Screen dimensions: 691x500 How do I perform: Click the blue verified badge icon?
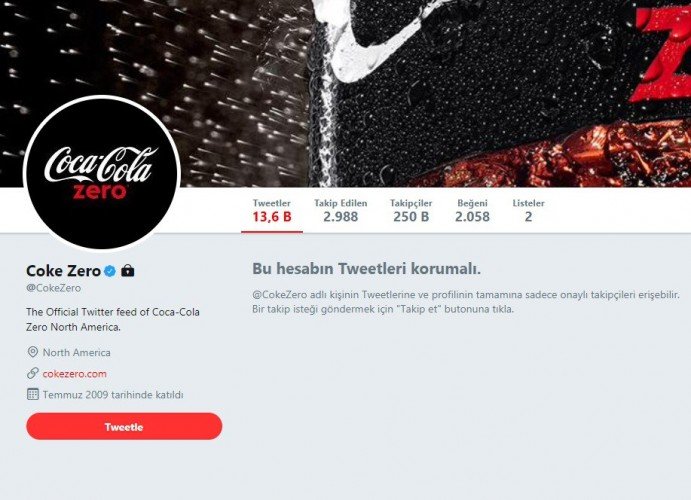click(110, 271)
